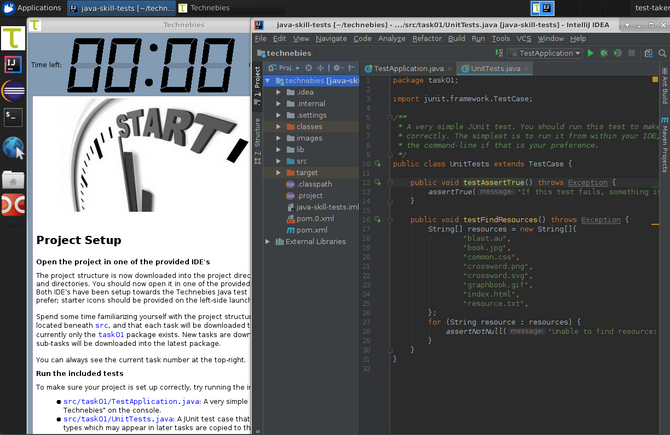Open TestApplication run configuration dropdown
Image resolution: width=670 pixels, height=435 pixels.
(x=545, y=53)
